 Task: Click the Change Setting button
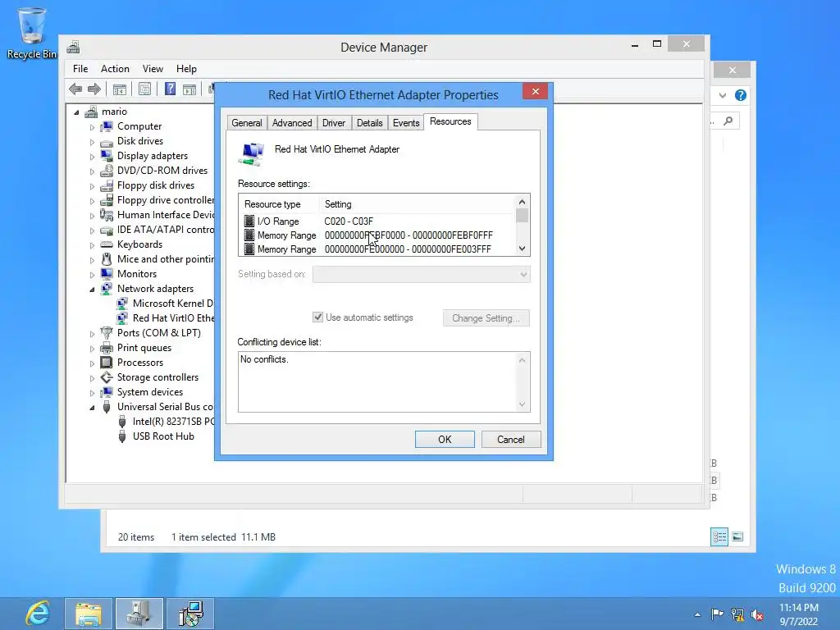point(486,317)
